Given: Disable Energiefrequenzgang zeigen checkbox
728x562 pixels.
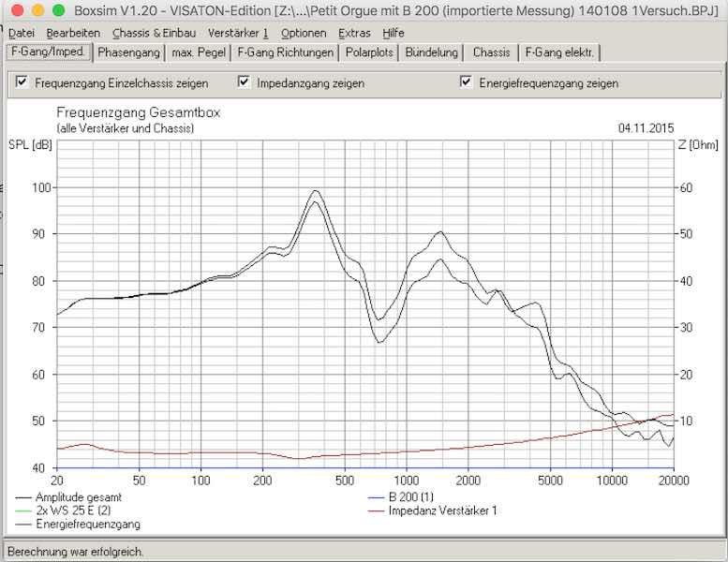Looking at the screenshot, I should coord(466,82).
